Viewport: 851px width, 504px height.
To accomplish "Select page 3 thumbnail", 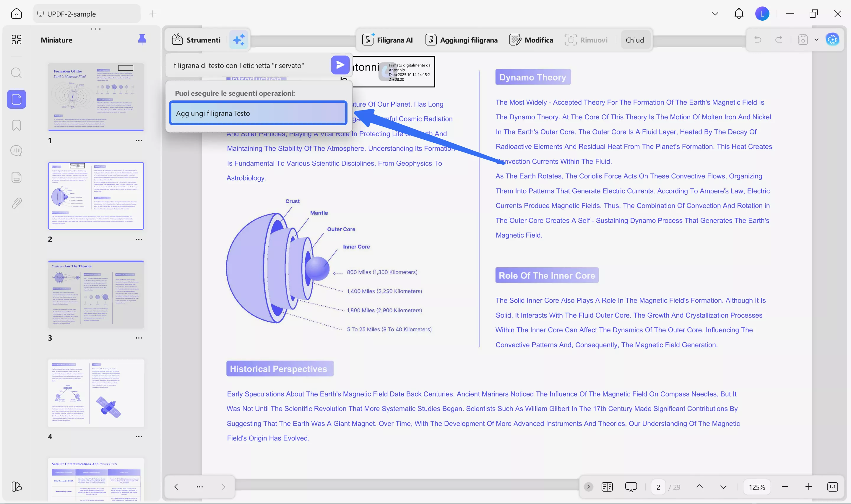I will pos(96,294).
